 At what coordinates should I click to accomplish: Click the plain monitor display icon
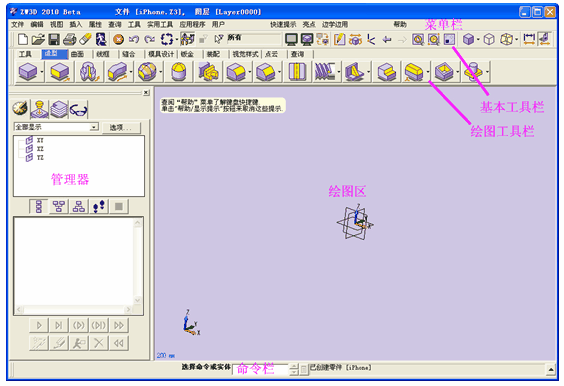tap(291, 39)
